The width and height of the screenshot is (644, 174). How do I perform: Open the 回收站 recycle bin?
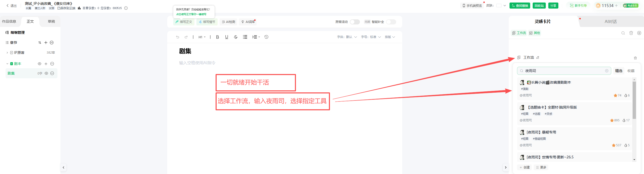[539, 6]
